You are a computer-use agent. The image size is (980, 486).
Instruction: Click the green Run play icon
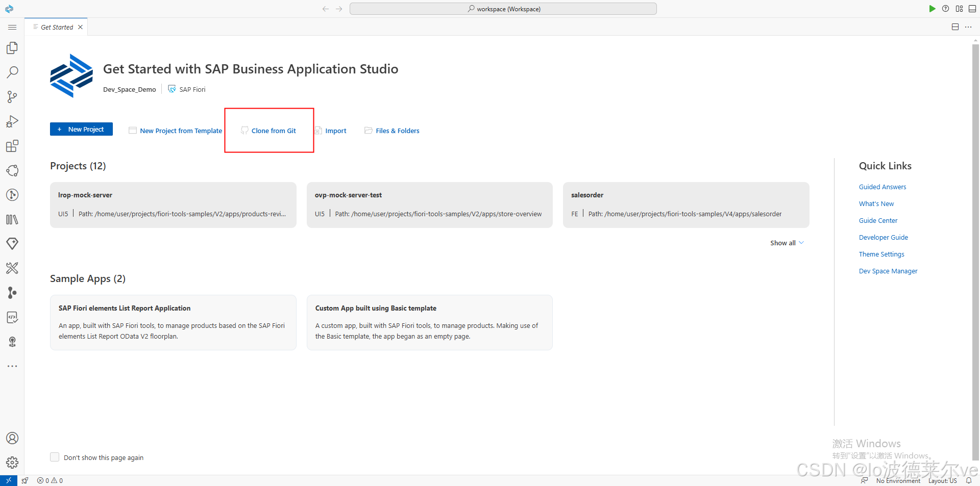[x=932, y=9]
